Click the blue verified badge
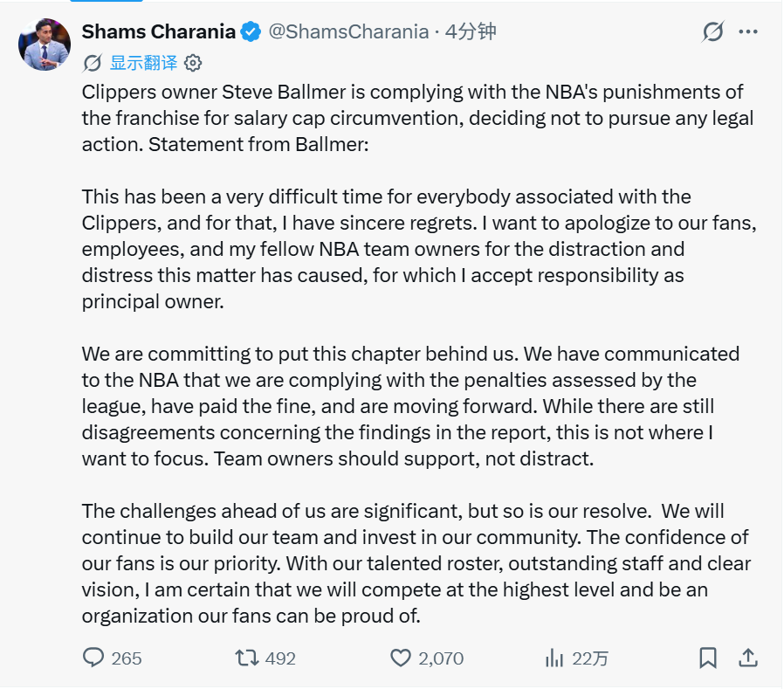784x689 pixels. [251, 32]
